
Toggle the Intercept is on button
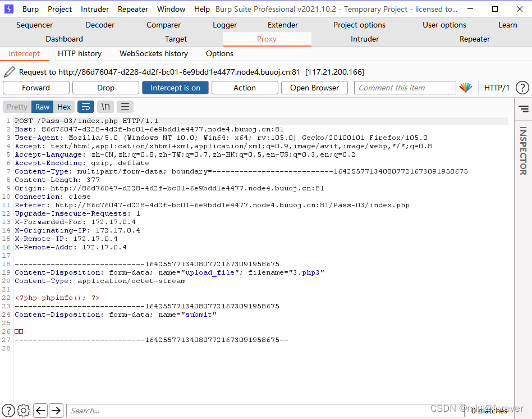tap(175, 88)
